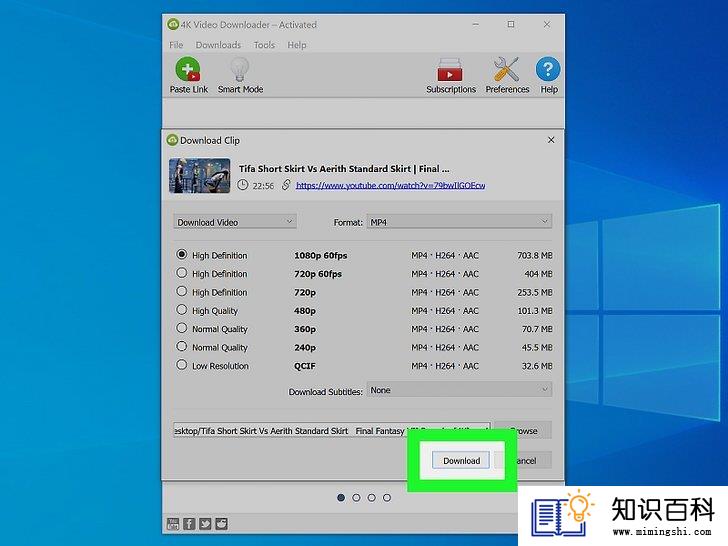This screenshot has height=546, width=728.
Task: Click the video title text Tifa Short Skirt
Action: (x=344, y=169)
